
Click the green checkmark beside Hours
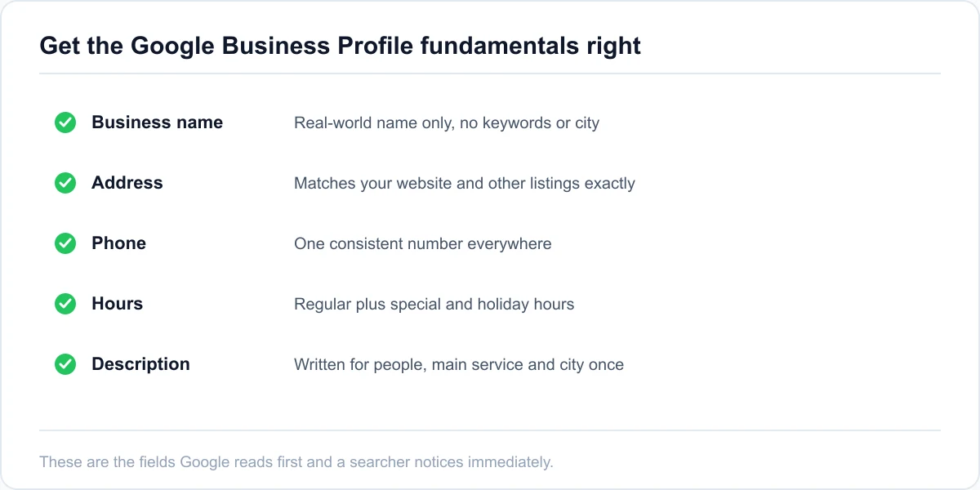click(65, 304)
